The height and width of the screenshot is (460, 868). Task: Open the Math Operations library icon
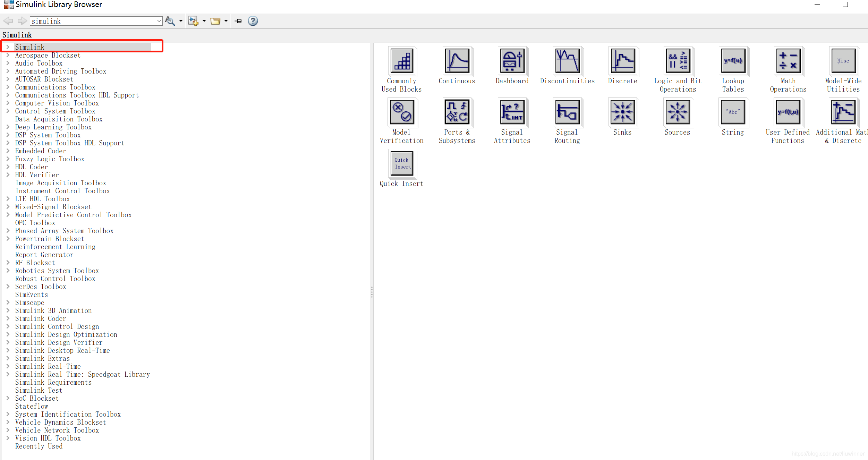(788, 61)
